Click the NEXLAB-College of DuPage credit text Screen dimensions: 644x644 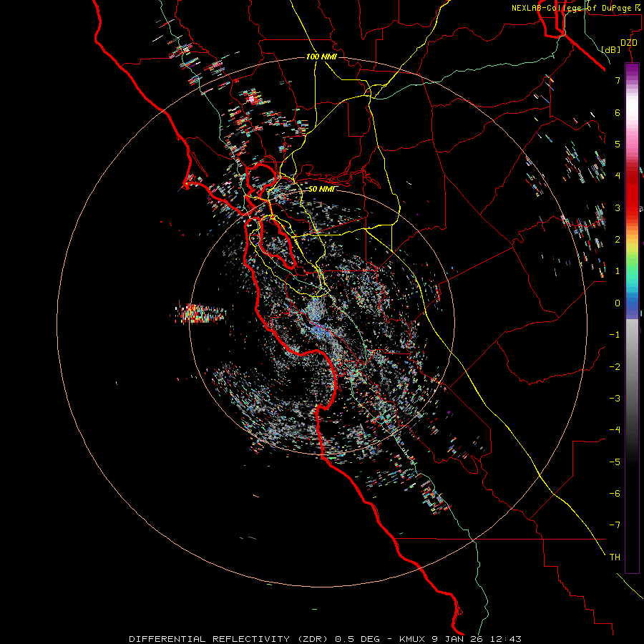(577, 8)
